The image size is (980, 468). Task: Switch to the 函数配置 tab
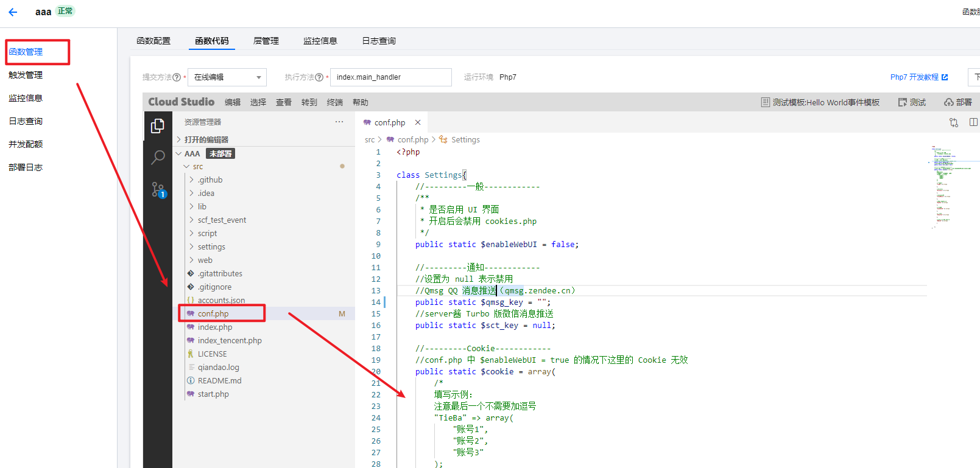(x=153, y=41)
